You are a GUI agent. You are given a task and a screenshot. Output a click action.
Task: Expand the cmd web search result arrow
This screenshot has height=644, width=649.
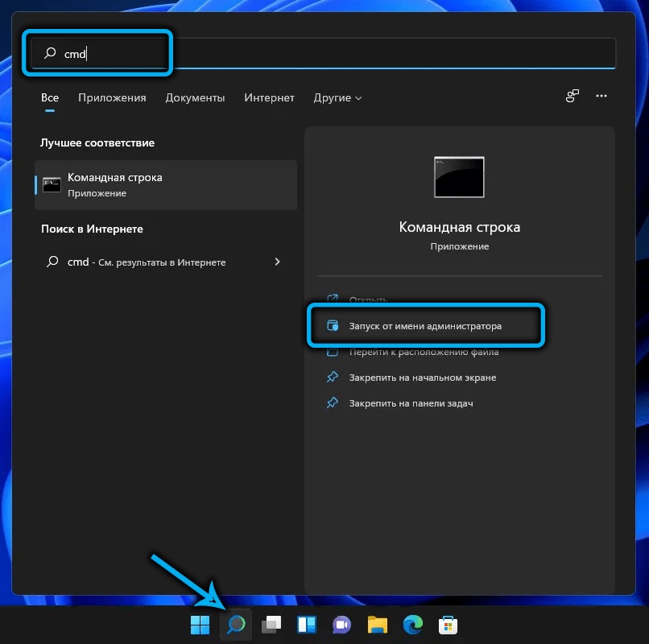278,262
